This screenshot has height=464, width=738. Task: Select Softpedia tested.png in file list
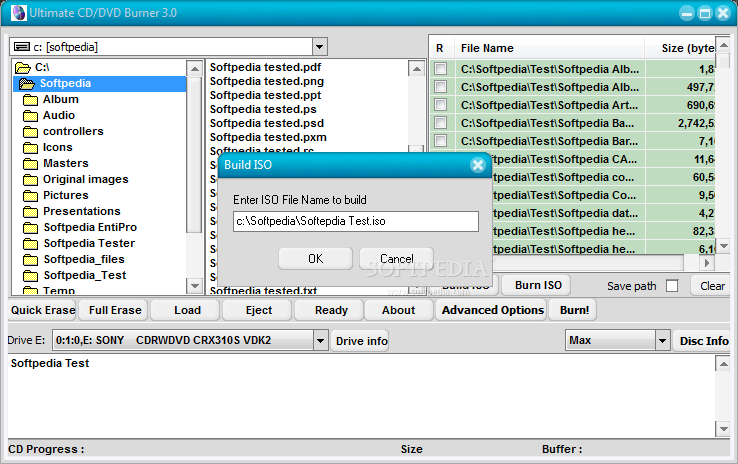pos(267,81)
